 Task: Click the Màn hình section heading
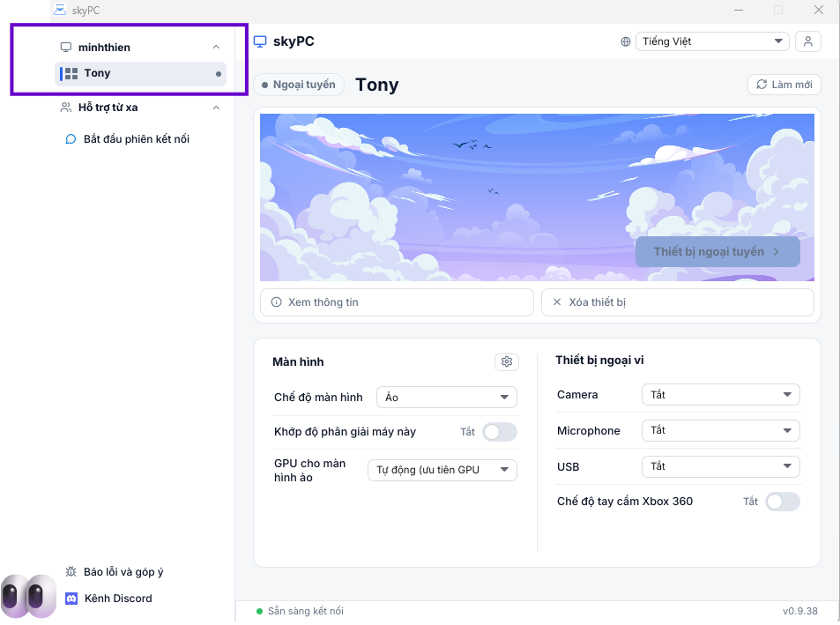click(x=298, y=362)
